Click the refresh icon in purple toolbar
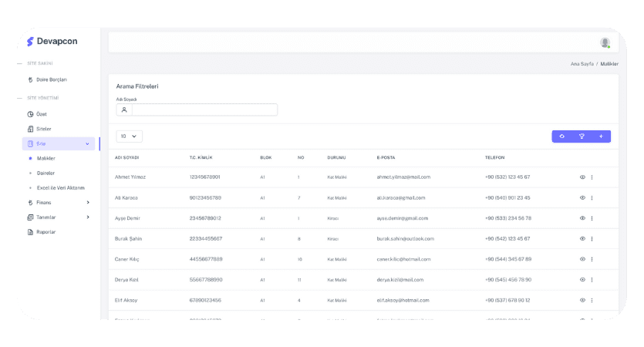This screenshot has height=347, width=644. click(x=561, y=136)
